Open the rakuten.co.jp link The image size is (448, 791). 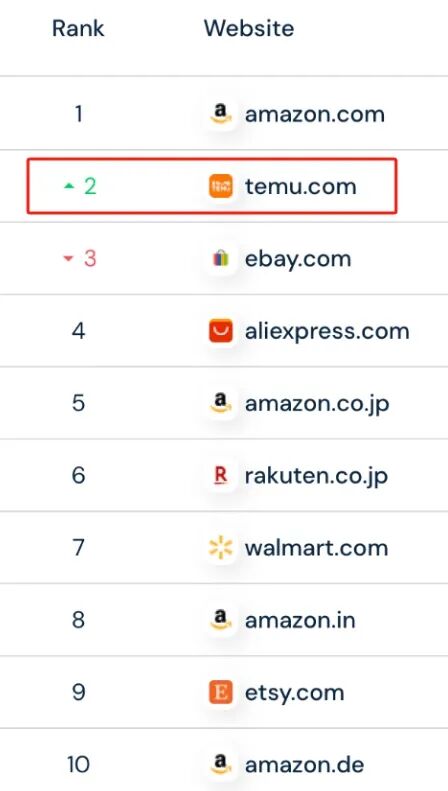(x=316, y=476)
